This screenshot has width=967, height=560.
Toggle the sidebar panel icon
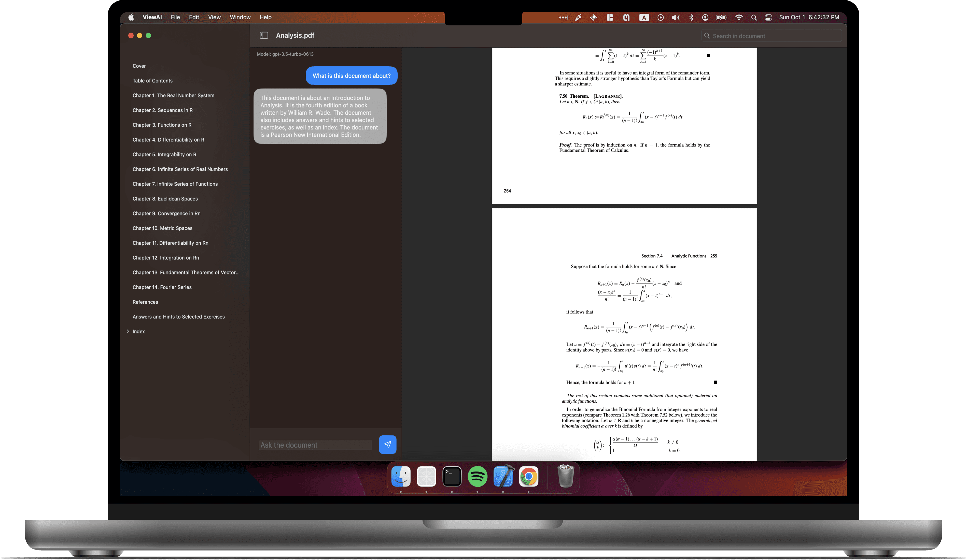(x=264, y=35)
